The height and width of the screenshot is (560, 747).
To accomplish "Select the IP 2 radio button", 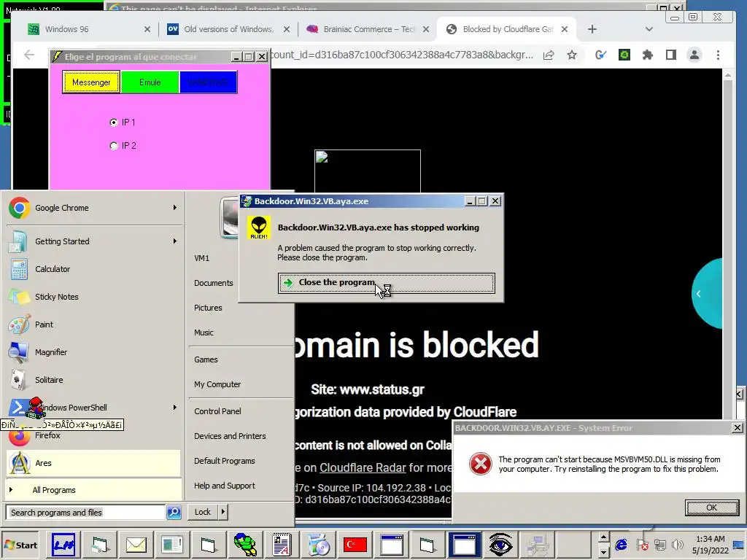I will click(113, 146).
